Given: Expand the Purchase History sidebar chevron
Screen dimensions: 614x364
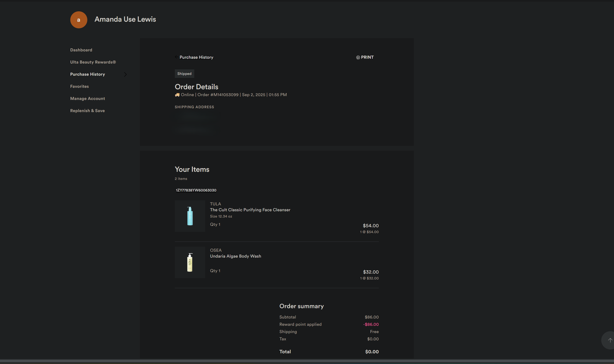Looking at the screenshot, I should 125,74.
